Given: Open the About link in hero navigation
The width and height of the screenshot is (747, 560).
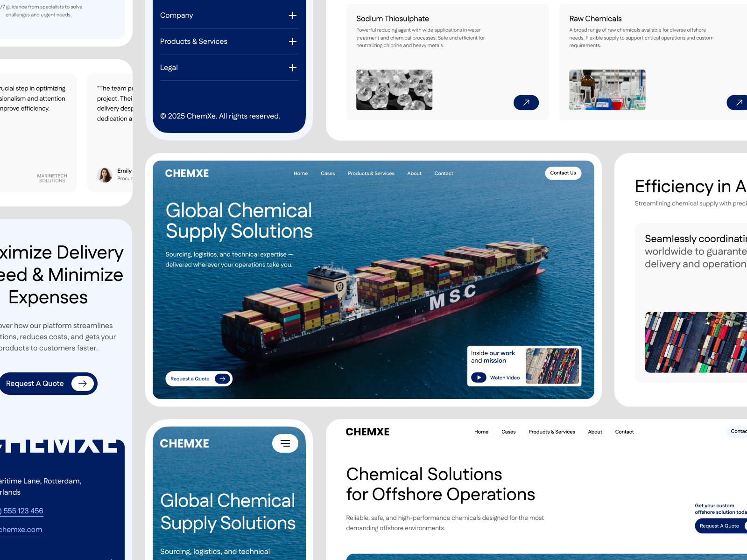Looking at the screenshot, I should point(414,173).
